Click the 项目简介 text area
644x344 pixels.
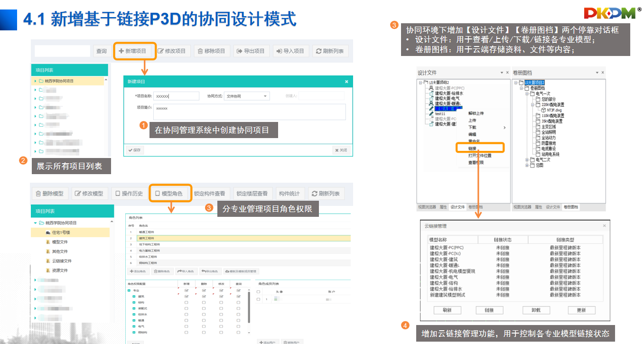(250, 112)
